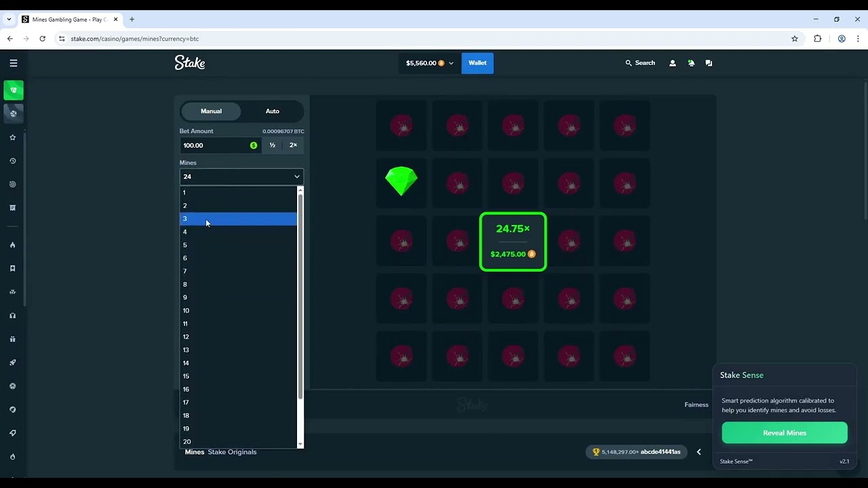Click the first rocket icon in sidebar
This screenshot has height=488, width=868.
13,363
